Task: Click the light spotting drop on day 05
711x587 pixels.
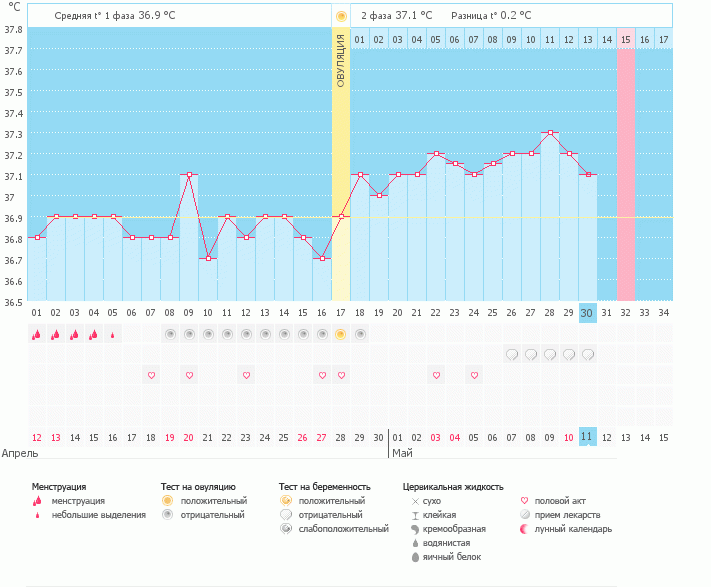Action: click(113, 334)
